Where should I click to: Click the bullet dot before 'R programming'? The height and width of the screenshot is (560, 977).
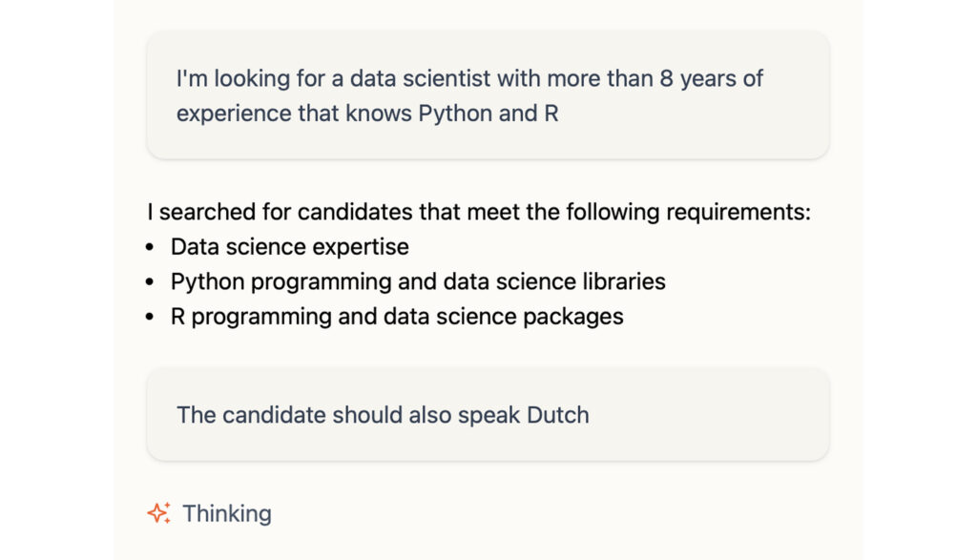pos(150,317)
